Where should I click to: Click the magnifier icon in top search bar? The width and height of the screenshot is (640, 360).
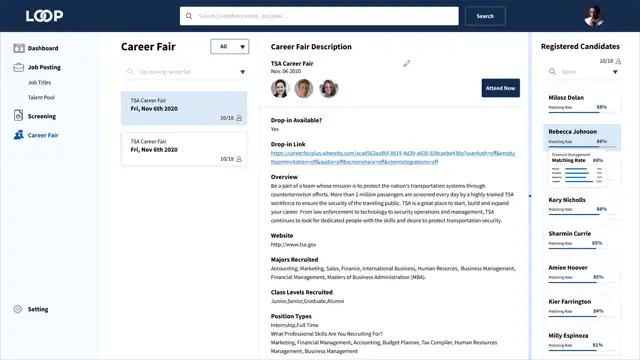pos(189,16)
